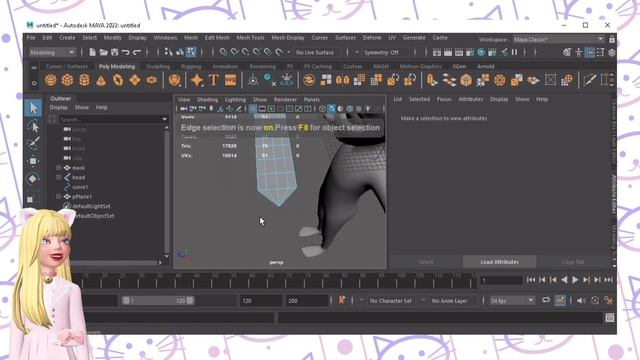Viewport: 640px width, 360px height.
Task: Open the Deform menu
Action: [372, 38]
